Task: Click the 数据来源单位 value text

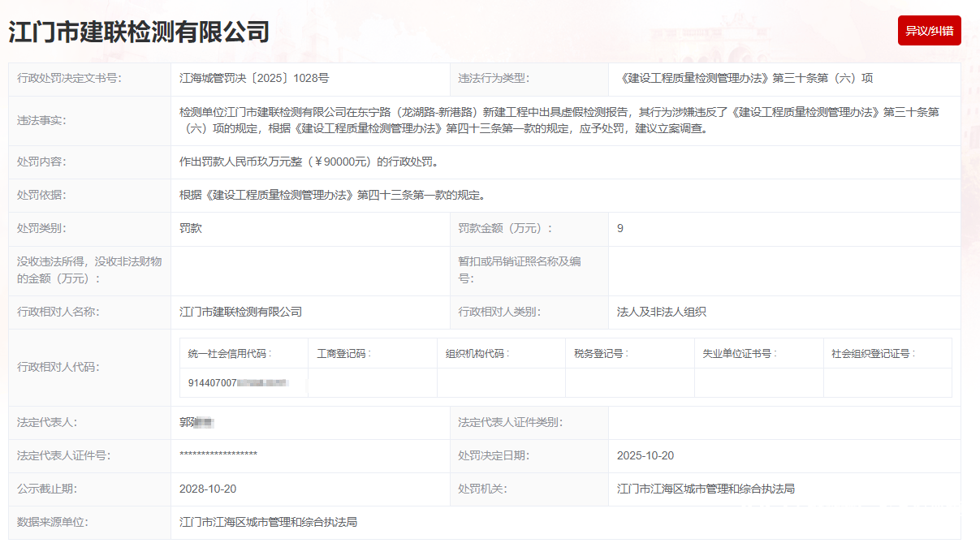Action: click(x=269, y=522)
